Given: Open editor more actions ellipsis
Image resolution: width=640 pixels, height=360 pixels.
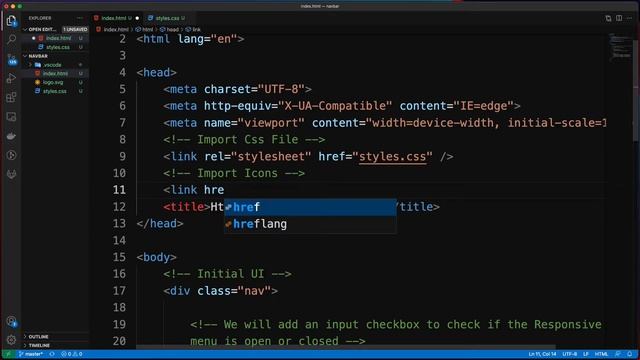Looking at the screenshot, I should pos(630,18).
